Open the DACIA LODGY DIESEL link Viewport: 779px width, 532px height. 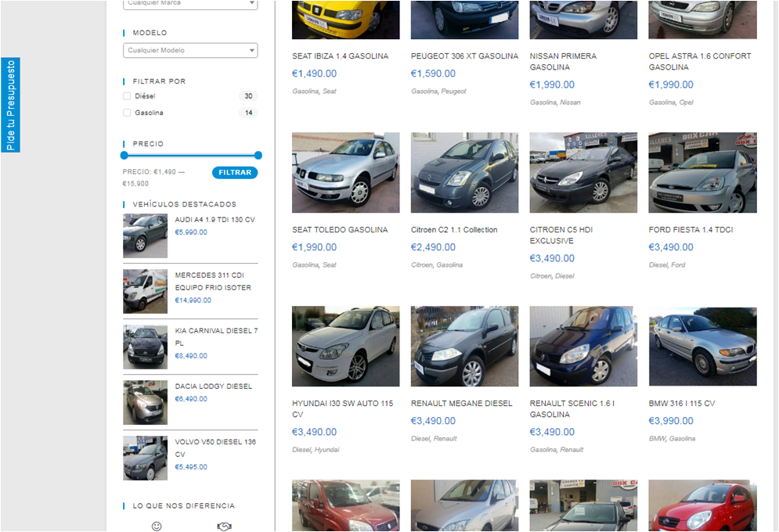213,386
